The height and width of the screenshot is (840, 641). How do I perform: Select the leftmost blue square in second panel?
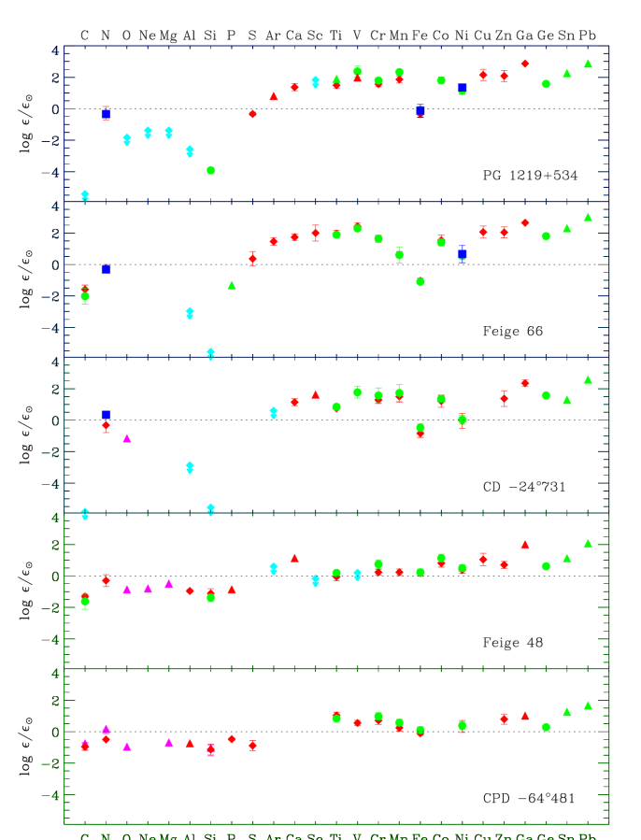pos(106,269)
